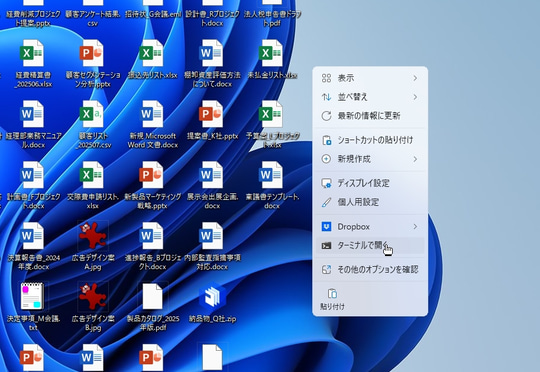Expand the 新規作成 submenu
The image size is (540, 372).
[370, 159]
